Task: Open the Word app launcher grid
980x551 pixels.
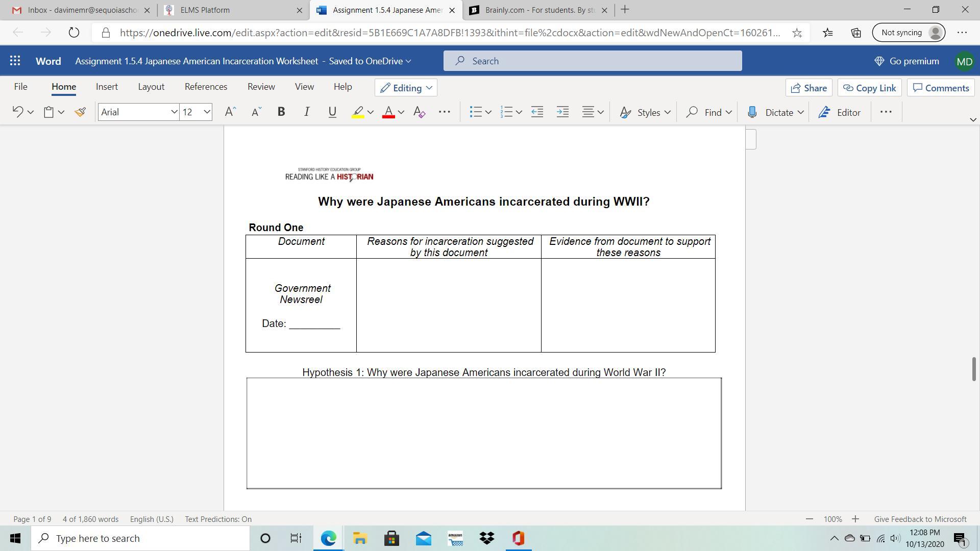Action: click(15, 61)
